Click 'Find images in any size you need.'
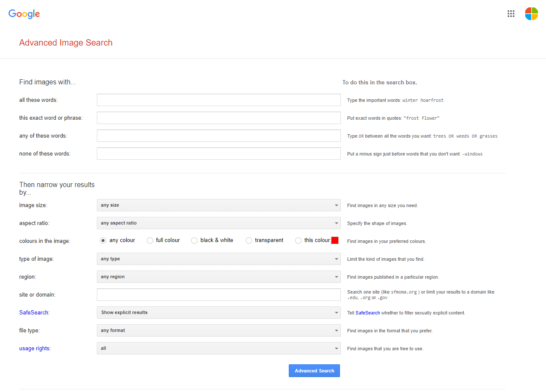 [383, 205]
